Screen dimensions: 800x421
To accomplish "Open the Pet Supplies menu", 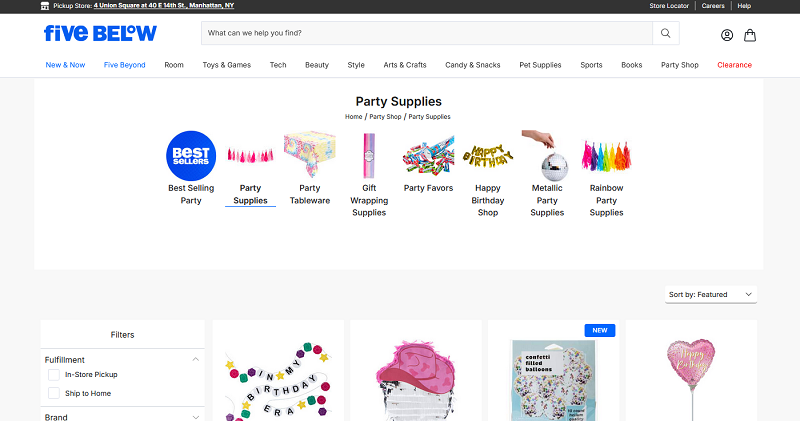I will [x=540, y=65].
